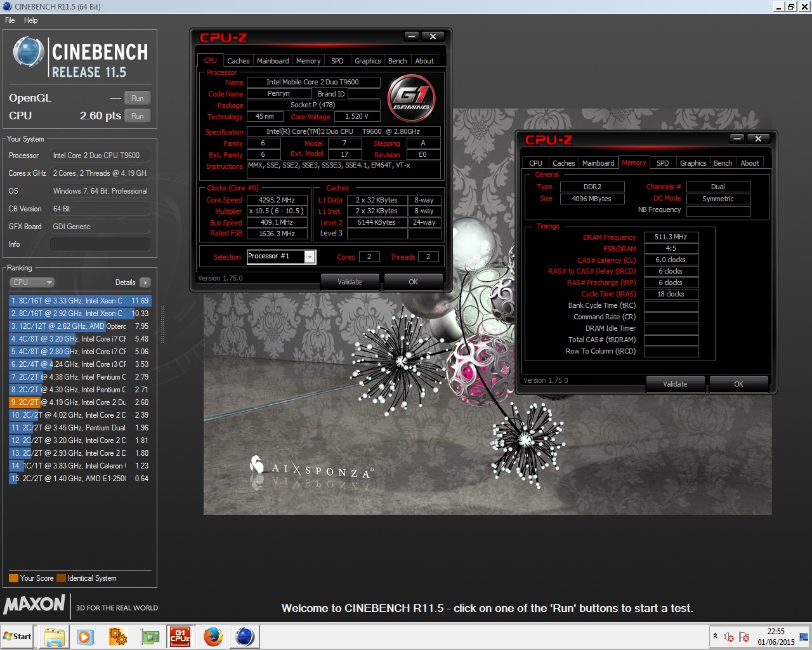Select the CPU-Z G1 taskbar icon
The image size is (812, 650).
click(180, 637)
